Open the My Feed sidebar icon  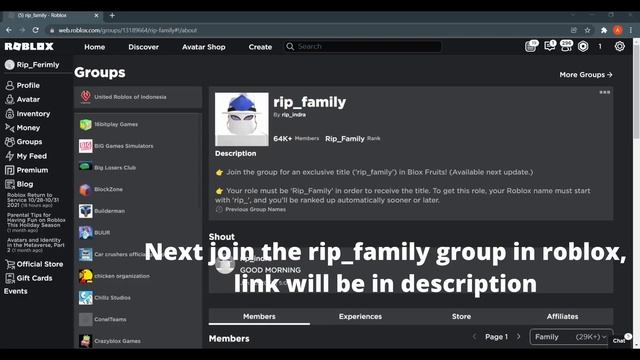pyautogui.click(x=9, y=156)
